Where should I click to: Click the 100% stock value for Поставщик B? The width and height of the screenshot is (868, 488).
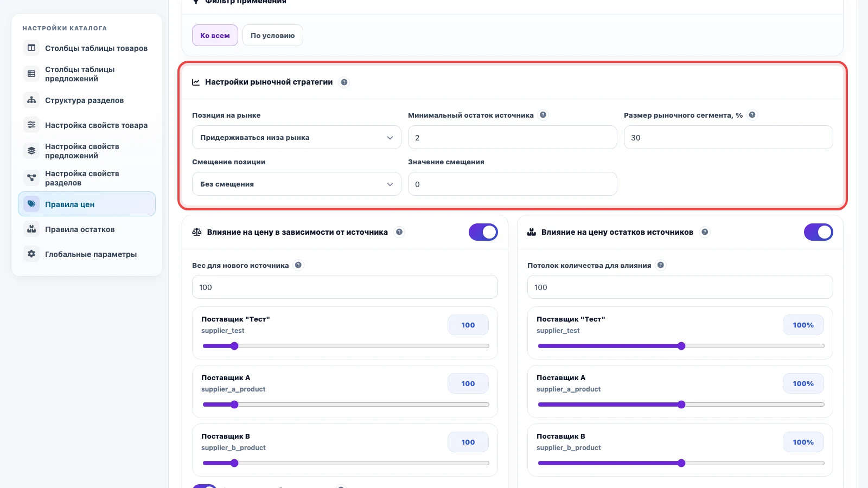803,442
